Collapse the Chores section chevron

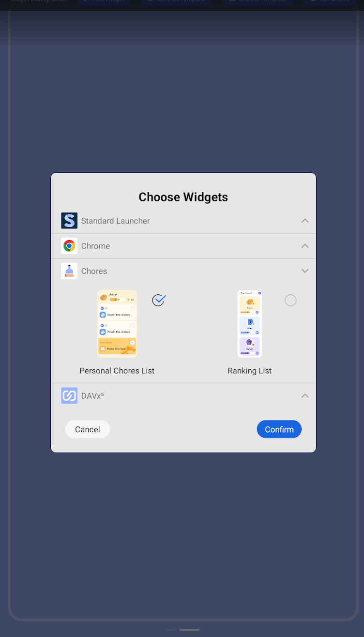tap(305, 271)
